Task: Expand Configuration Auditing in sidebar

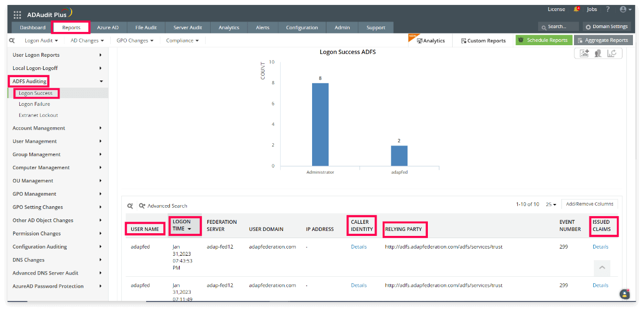Action: [57, 247]
